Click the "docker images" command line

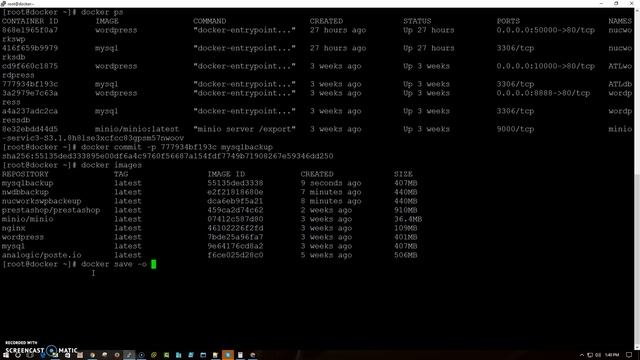pos(111,165)
